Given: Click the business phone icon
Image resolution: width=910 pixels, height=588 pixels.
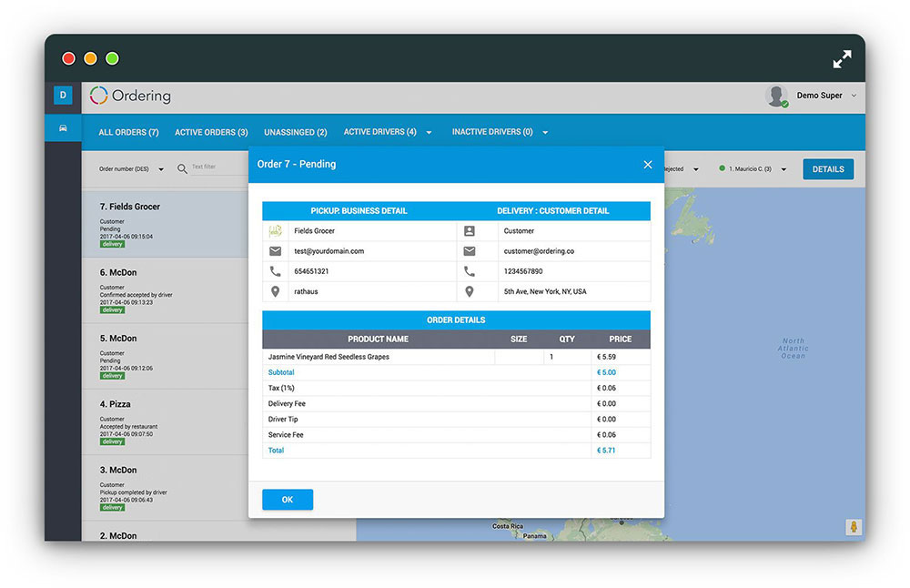Looking at the screenshot, I should coord(275,271).
